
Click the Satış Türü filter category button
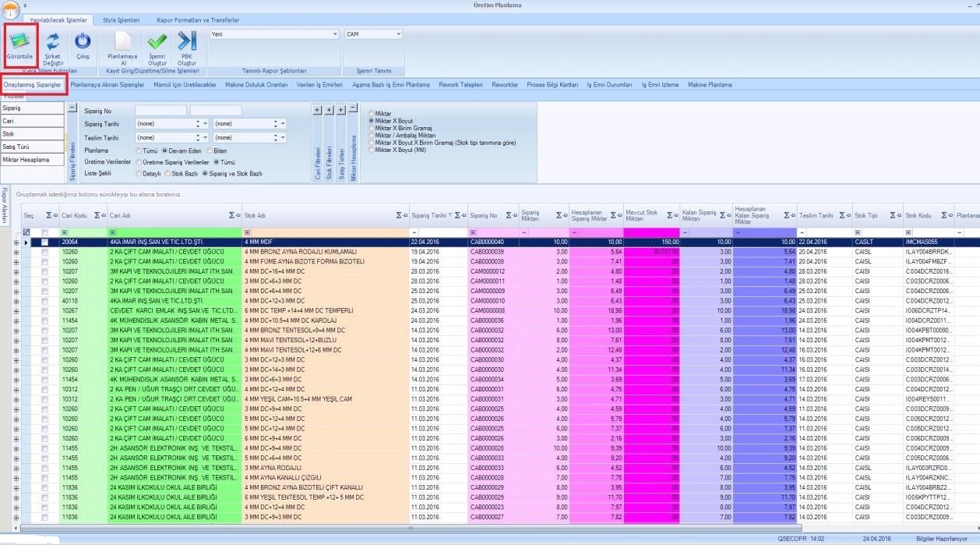(32, 147)
